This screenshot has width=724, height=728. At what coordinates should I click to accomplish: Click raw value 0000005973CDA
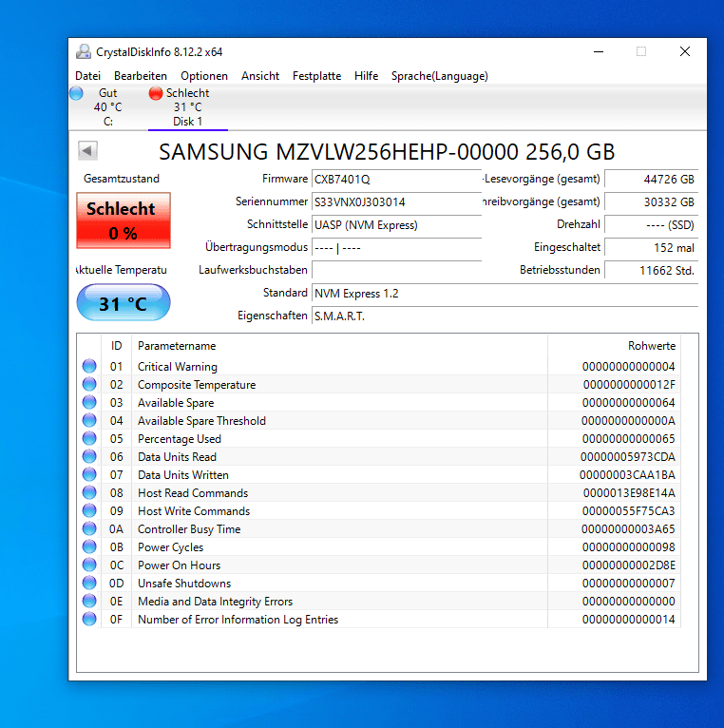(627, 457)
